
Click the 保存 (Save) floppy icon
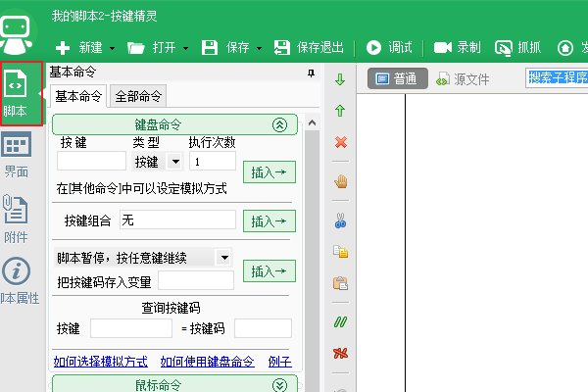(x=210, y=48)
